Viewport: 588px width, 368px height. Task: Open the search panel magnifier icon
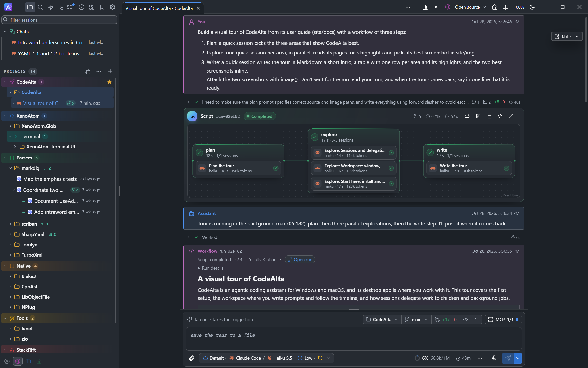coord(40,7)
